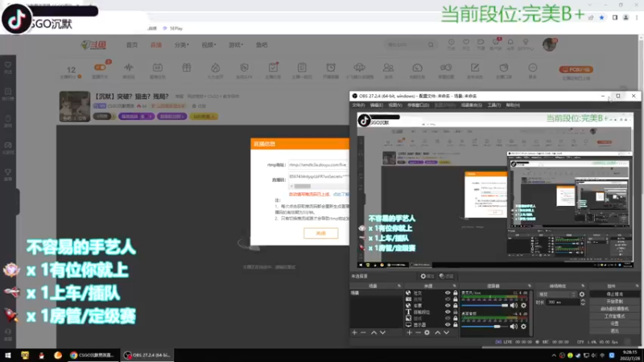
Task: Open microphone/Aux audio settings gear
Action: (524, 306)
